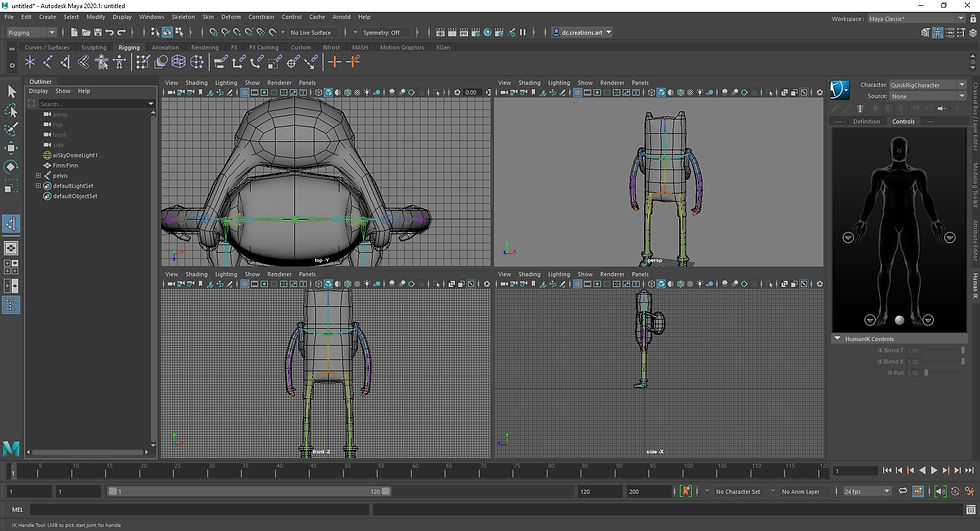Click the Outliner search field

[92, 103]
